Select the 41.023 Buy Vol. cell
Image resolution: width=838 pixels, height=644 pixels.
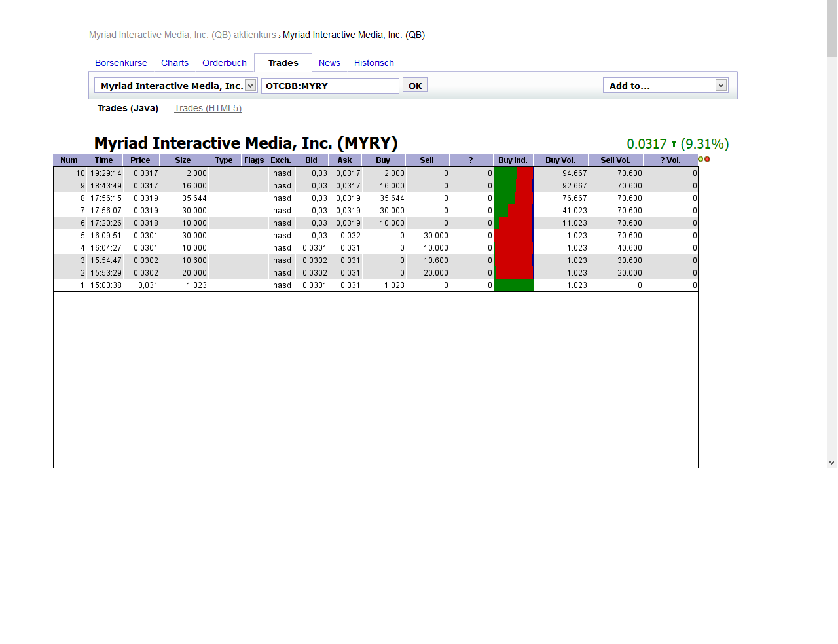(575, 211)
